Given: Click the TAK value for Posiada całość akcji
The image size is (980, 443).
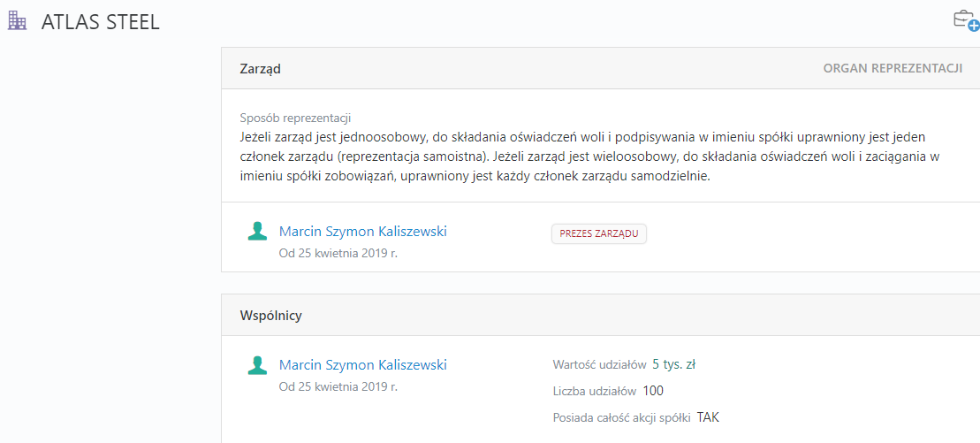Looking at the screenshot, I should pos(708,417).
